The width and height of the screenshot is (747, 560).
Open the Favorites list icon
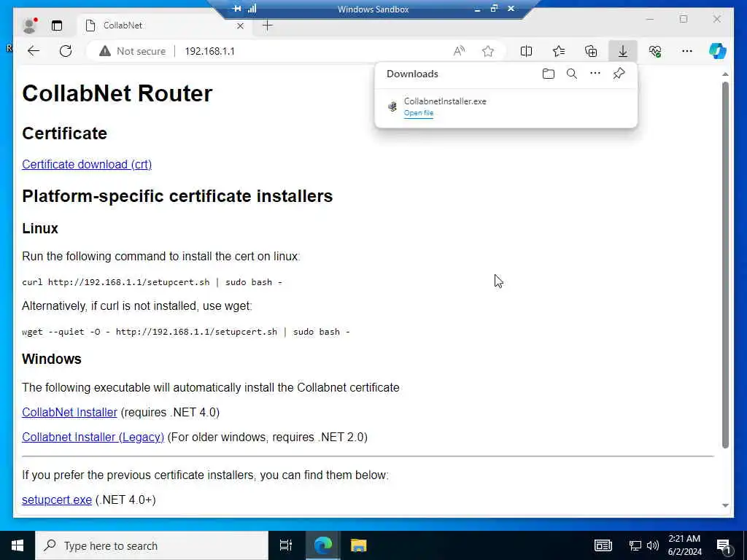coord(559,51)
